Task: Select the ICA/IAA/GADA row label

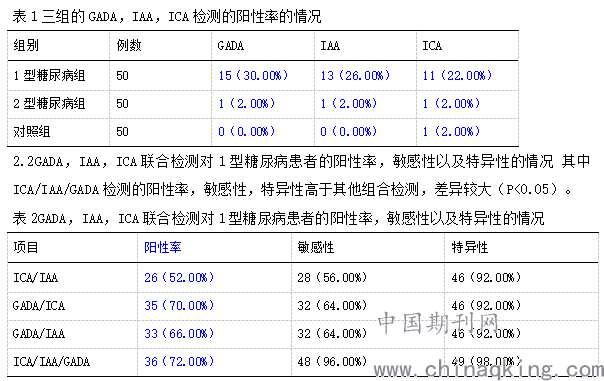Action: [x=52, y=361]
